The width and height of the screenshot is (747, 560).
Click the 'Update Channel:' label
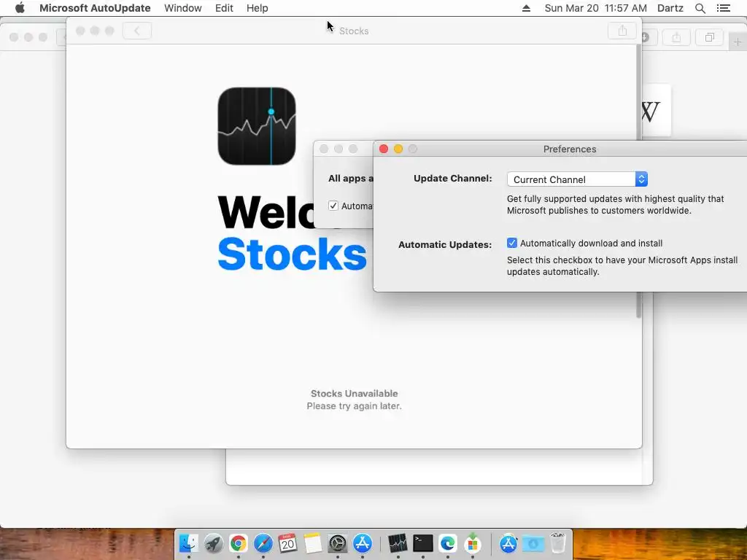pyautogui.click(x=452, y=178)
